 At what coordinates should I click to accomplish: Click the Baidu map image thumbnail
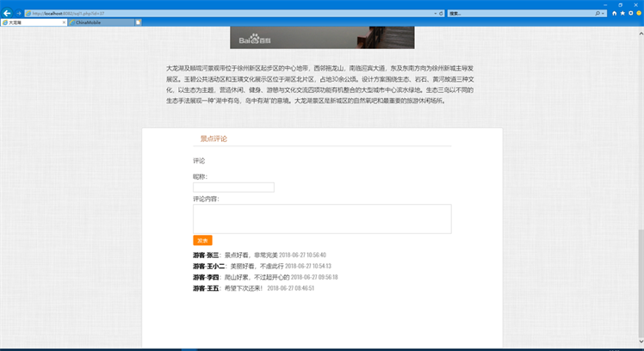click(x=321, y=38)
